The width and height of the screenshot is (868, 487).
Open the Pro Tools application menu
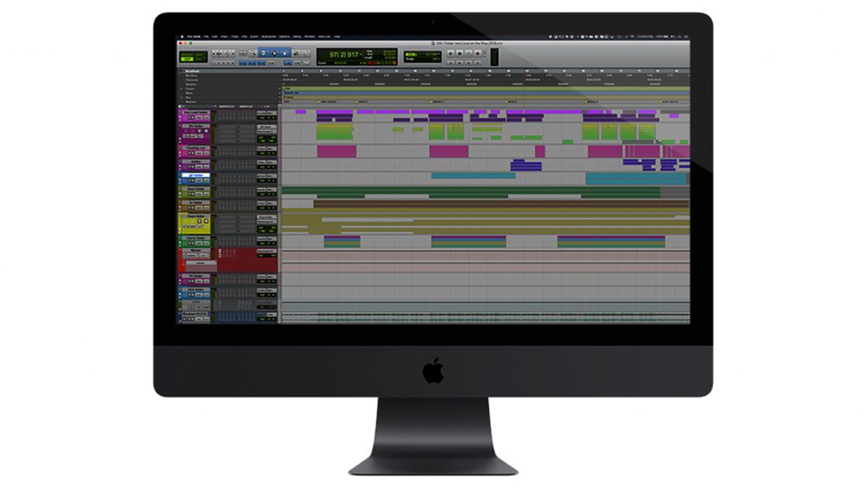(x=194, y=36)
